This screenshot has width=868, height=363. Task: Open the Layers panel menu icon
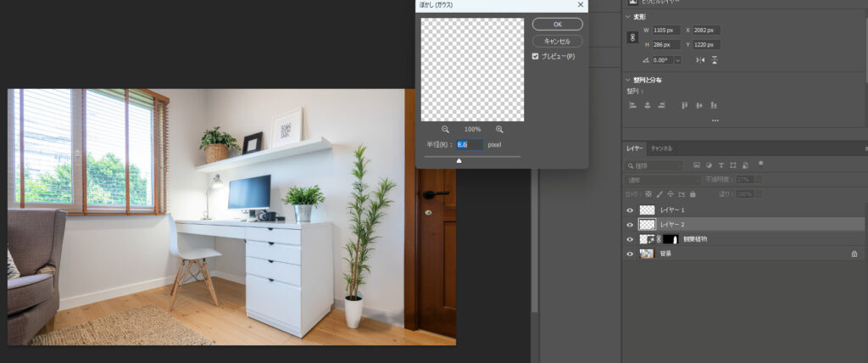tap(865, 148)
